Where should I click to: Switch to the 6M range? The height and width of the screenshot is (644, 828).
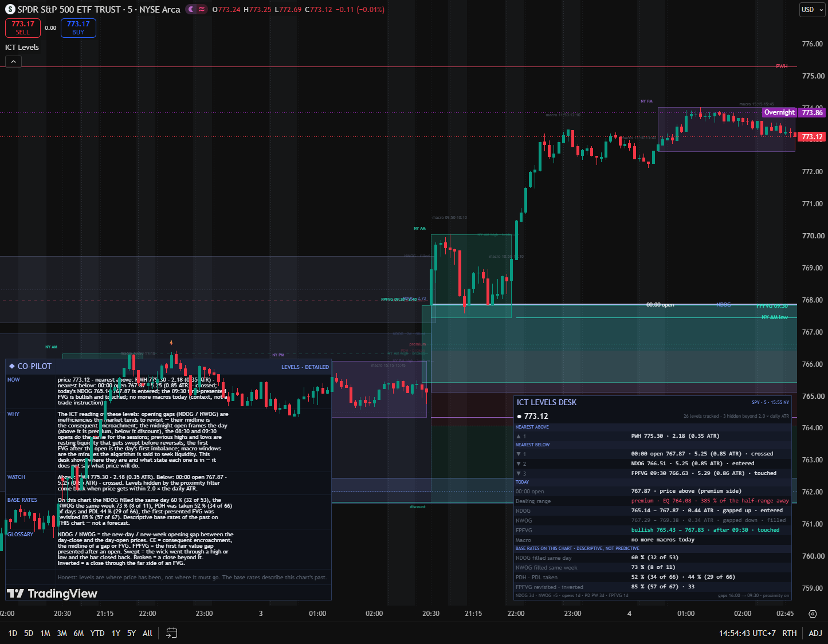pyautogui.click(x=79, y=633)
